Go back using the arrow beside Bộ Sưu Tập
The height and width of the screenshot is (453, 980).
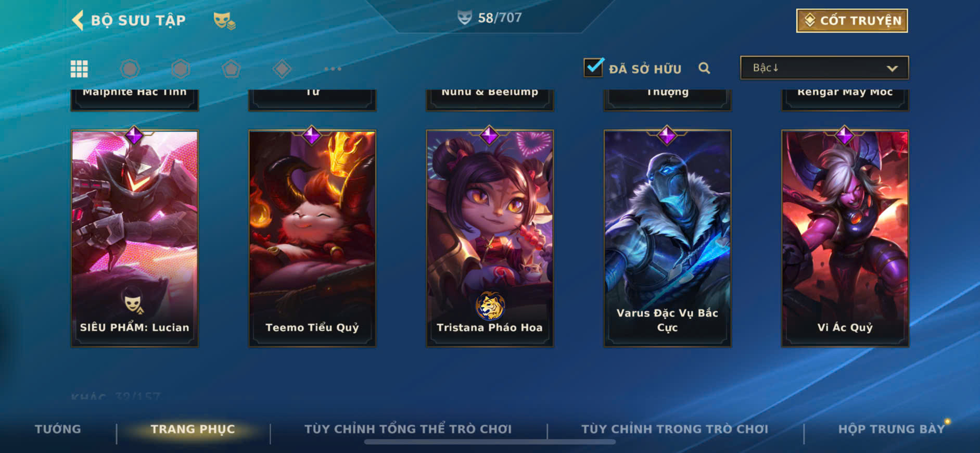(78, 20)
